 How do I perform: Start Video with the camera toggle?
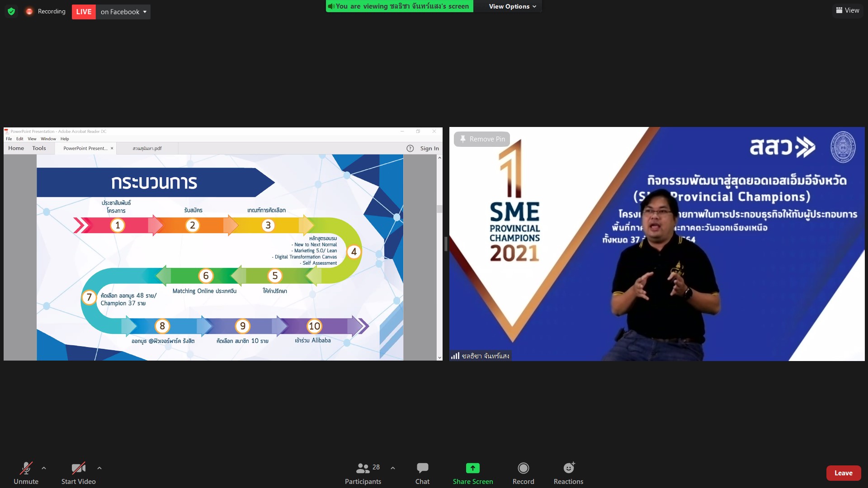tap(78, 469)
